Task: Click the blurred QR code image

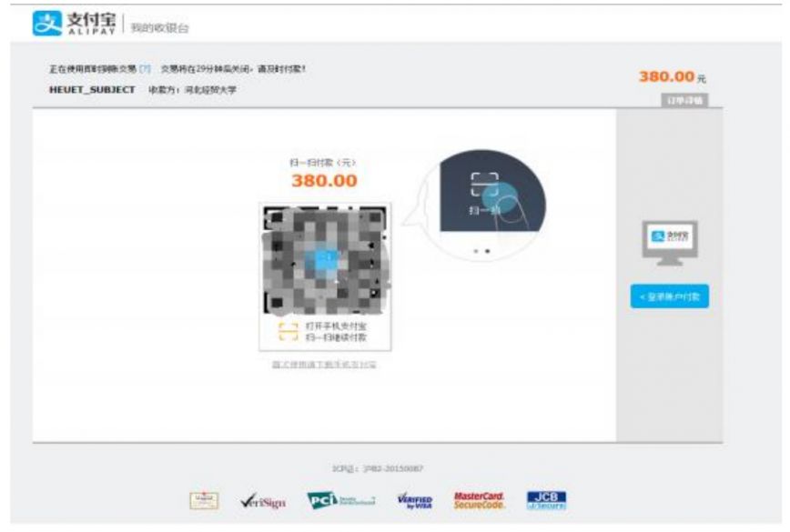Action: [325, 260]
